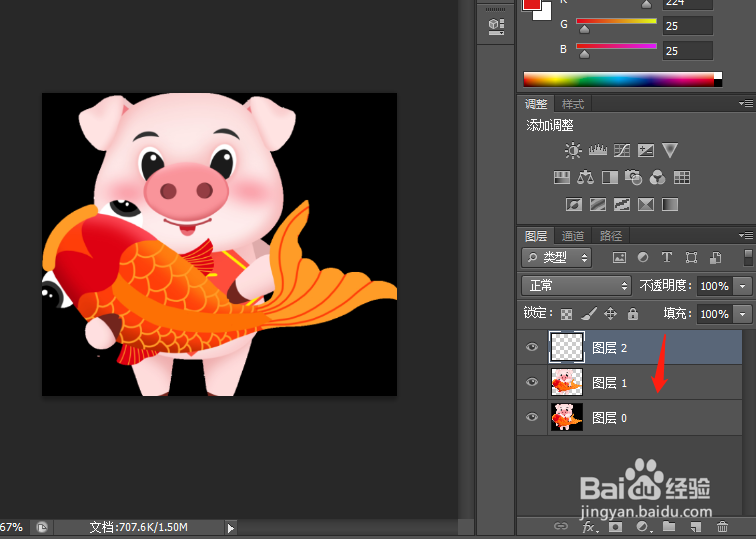Click the 3D panel cube icon

point(496,26)
